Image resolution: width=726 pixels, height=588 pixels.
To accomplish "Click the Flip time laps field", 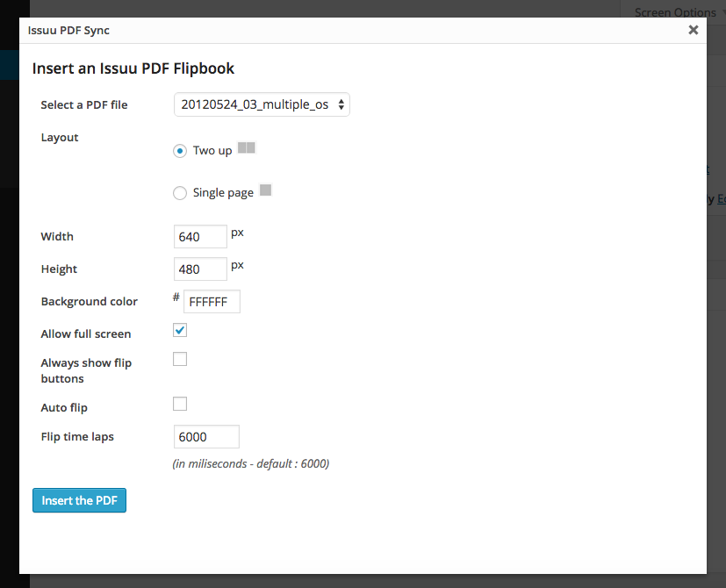I will coord(206,436).
